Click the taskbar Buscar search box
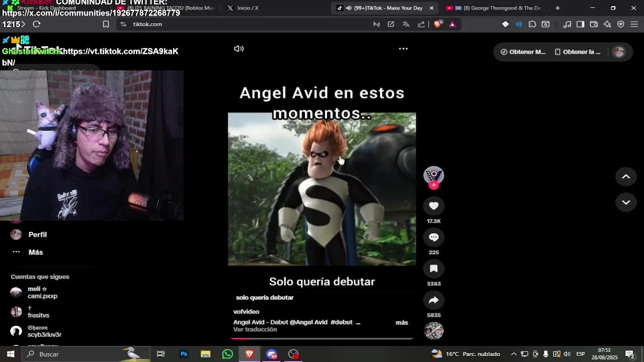This screenshot has width=644, height=362. (x=86, y=354)
